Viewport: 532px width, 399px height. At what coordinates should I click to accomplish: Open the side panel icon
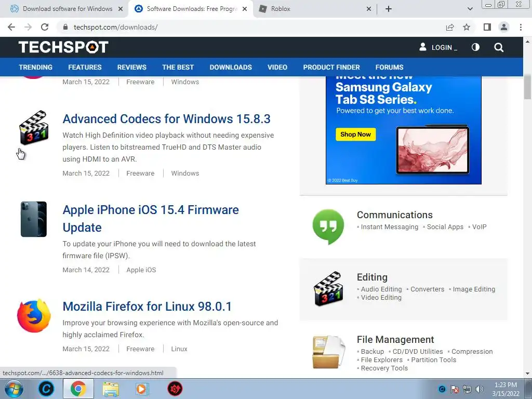point(487,27)
